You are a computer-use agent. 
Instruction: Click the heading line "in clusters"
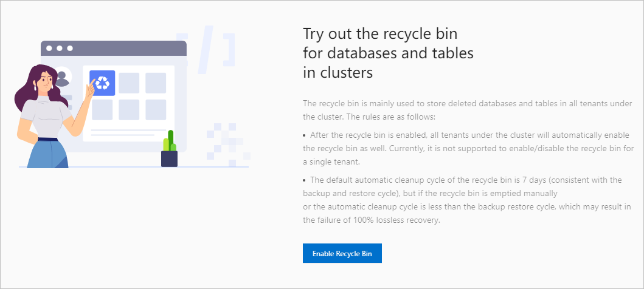[x=338, y=72]
